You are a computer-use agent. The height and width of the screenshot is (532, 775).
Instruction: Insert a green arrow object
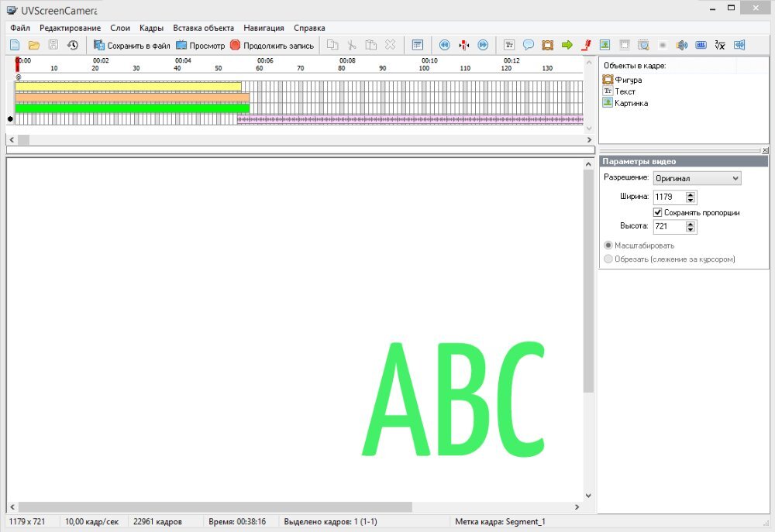tap(567, 45)
